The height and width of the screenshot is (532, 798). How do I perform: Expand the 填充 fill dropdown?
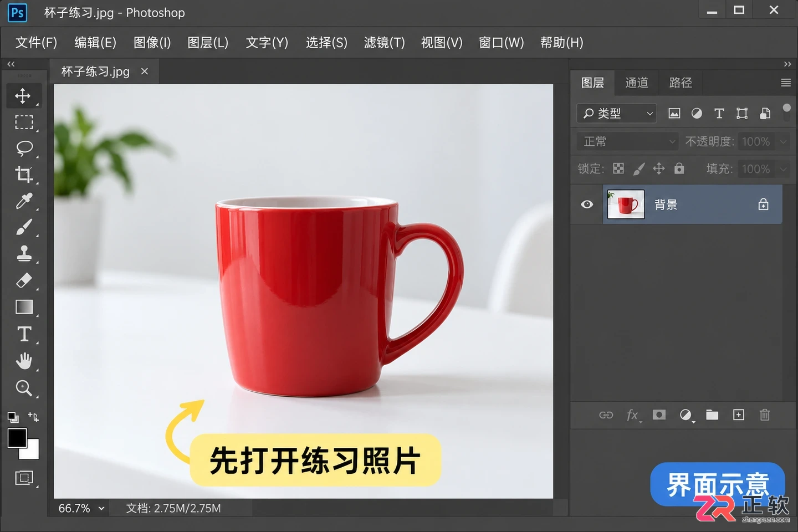(x=784, y=169)
